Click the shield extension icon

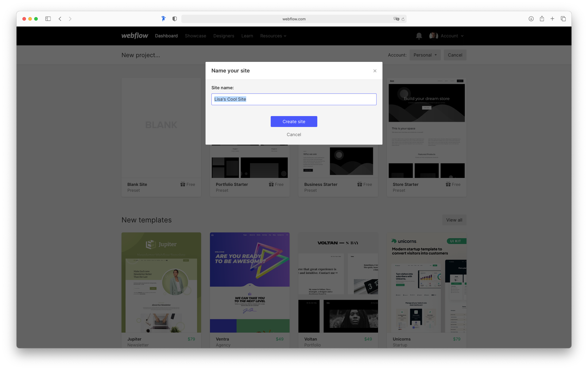click(x=174, y=19)
